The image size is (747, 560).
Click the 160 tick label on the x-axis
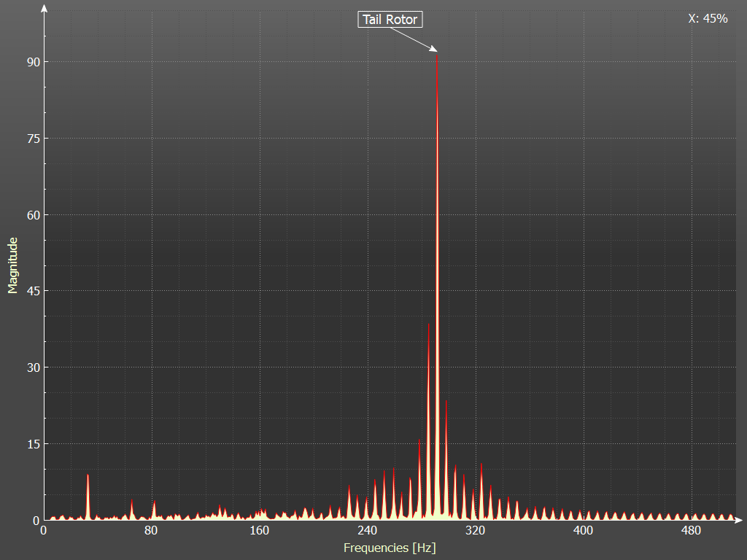260,530
